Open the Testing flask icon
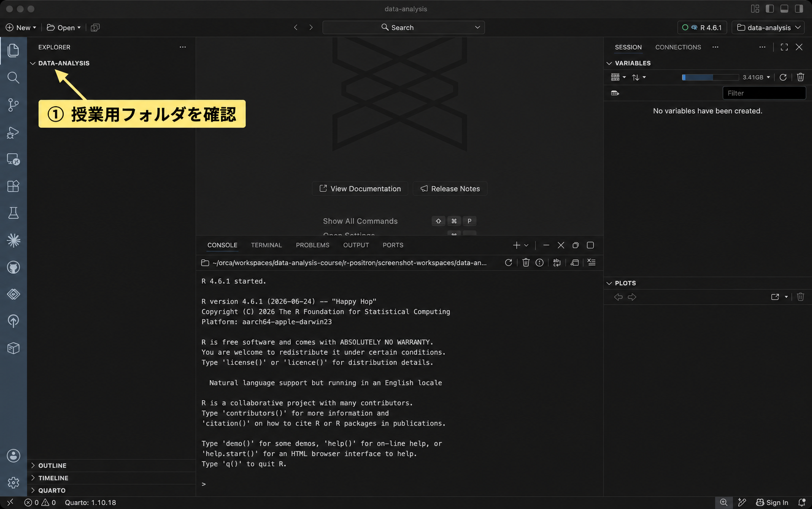 point(13,213)
